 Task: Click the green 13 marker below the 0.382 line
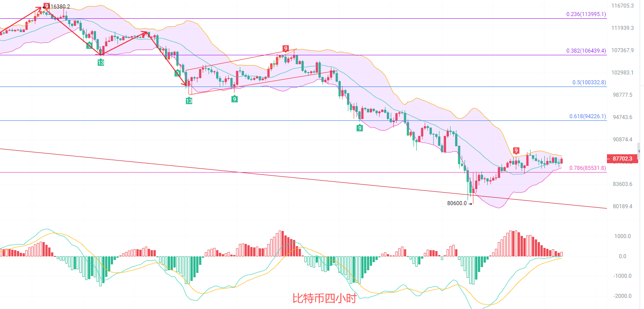click(101, 62)
